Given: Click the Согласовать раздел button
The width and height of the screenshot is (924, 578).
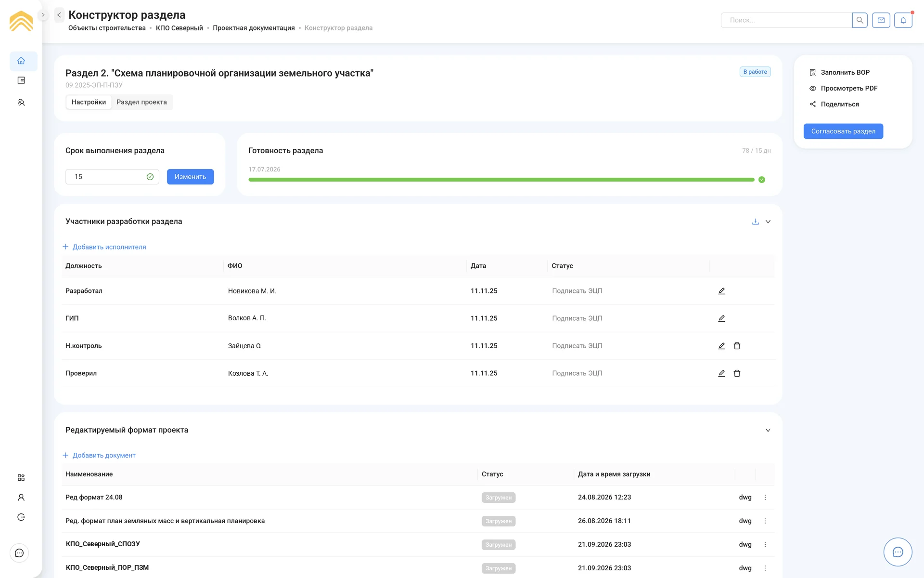Looking at the screenshot, I should [x=843, y=131].
